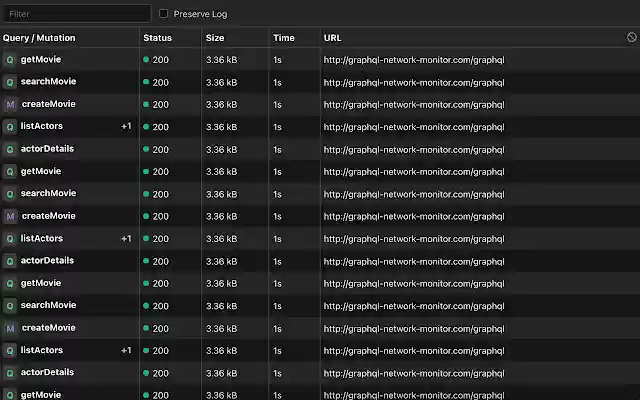Click the M mutation icon of the topmost createMovie row
This screenshot has width=640, height=400.
(x=10, y=104)
